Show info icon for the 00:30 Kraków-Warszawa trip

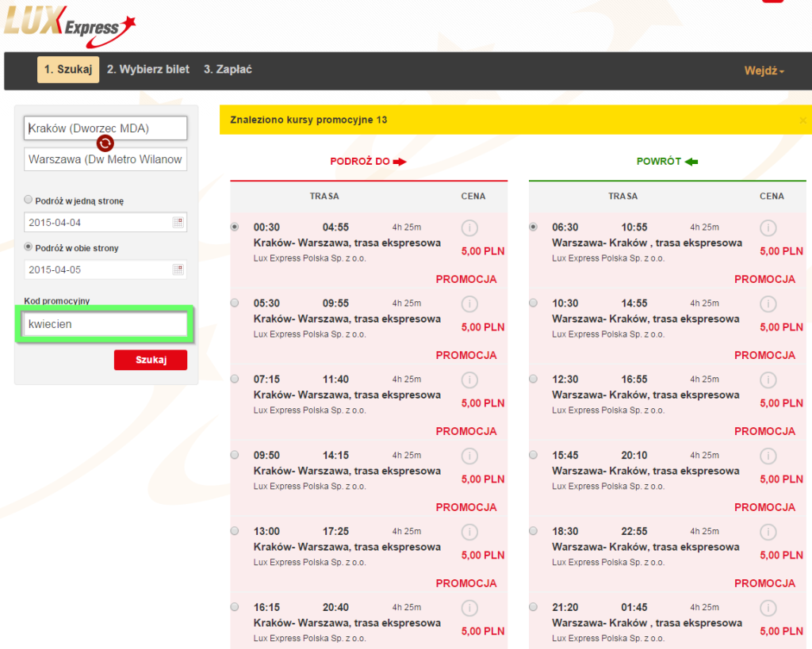click(x=469, y=227)
